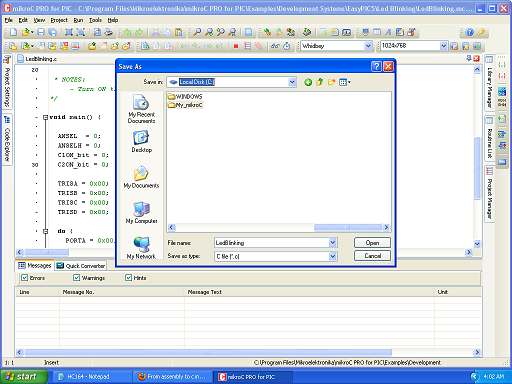Click Cancel in the Save As dialog

pyautogui.click(x=372, y=256)
